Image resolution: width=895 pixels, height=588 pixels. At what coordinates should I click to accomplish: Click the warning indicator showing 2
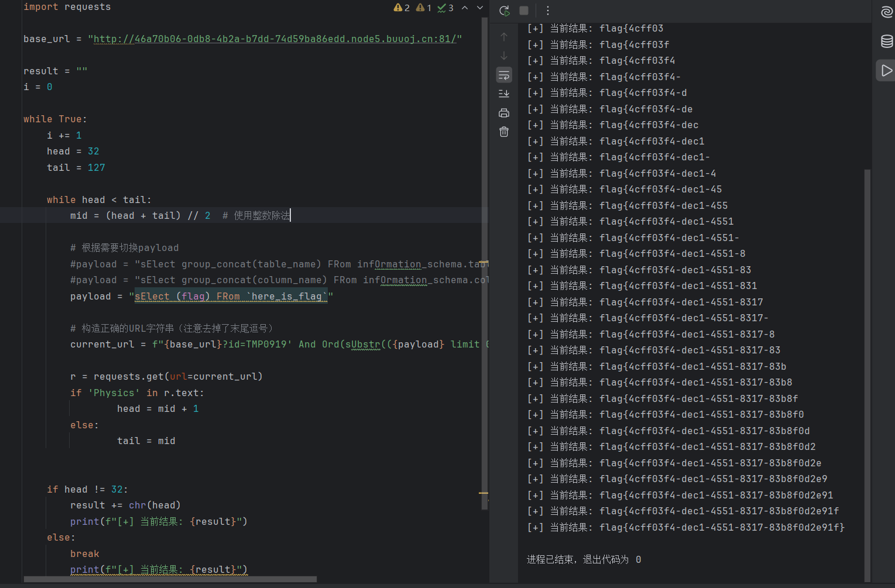402,8
